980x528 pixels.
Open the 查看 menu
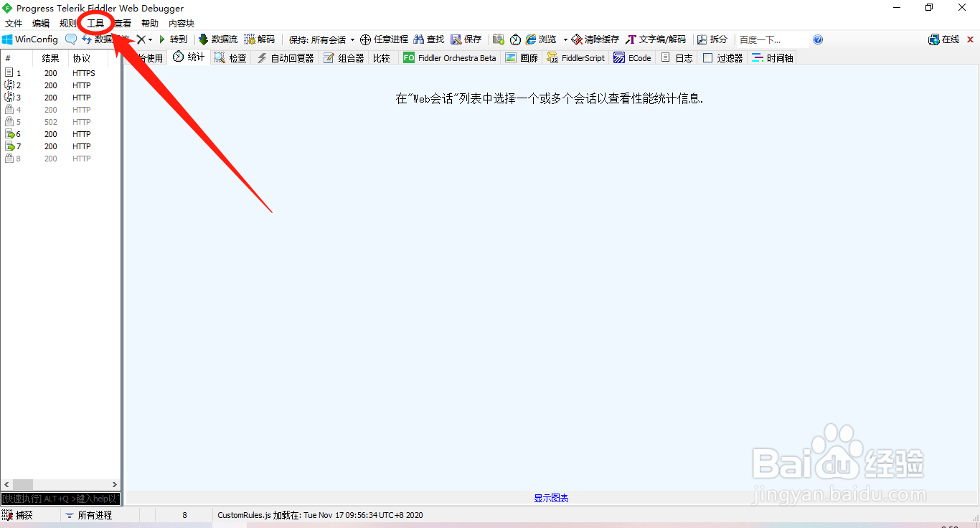click(x=123, y=24)
